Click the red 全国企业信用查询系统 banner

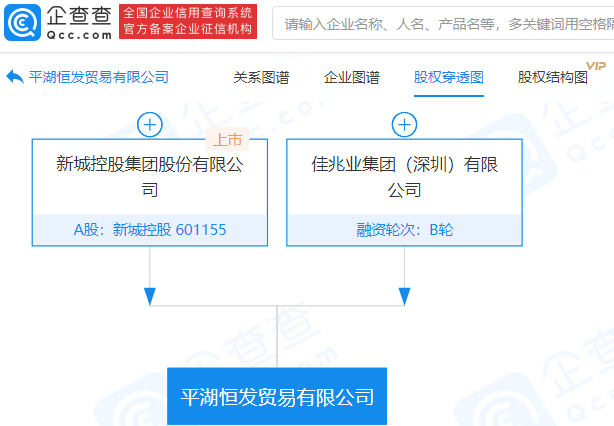click(188, 22)
